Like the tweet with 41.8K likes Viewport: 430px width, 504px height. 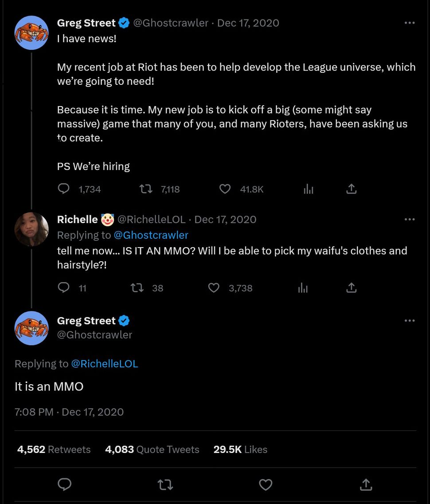point(225,189)
